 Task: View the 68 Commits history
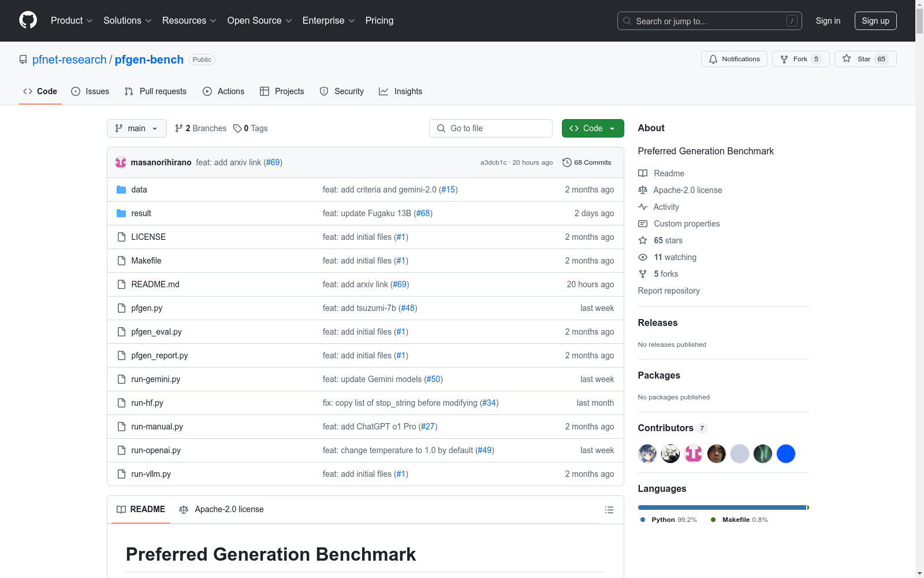[587, 162]
